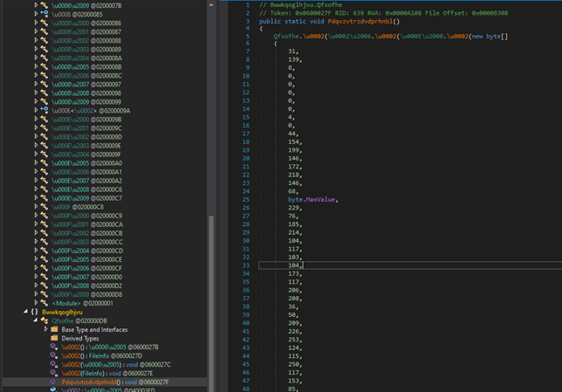Image resolution: width=562 pixels, height=392 pixels.
Task: Expand Base Type and Interfaces folder
Action: coord(46,330)
